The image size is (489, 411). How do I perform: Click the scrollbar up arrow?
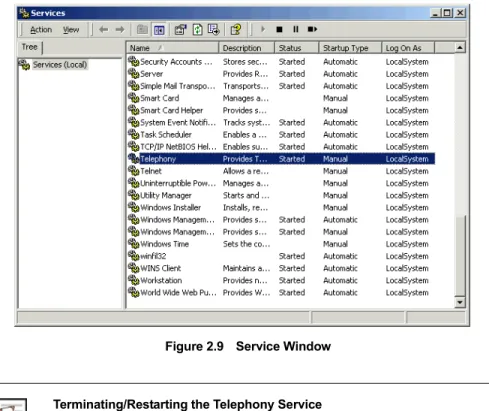click(x=460, y=48)
